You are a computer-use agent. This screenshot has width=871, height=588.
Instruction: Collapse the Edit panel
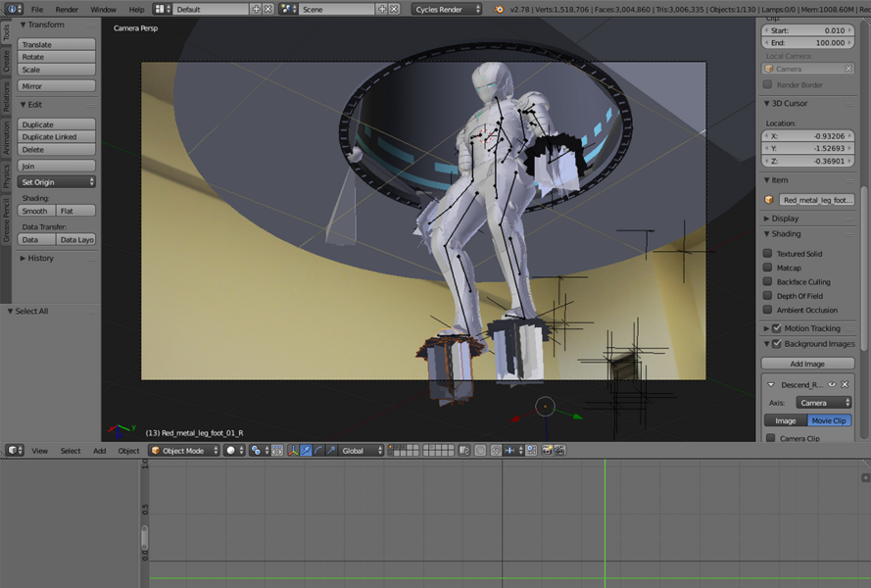point(23,105)
